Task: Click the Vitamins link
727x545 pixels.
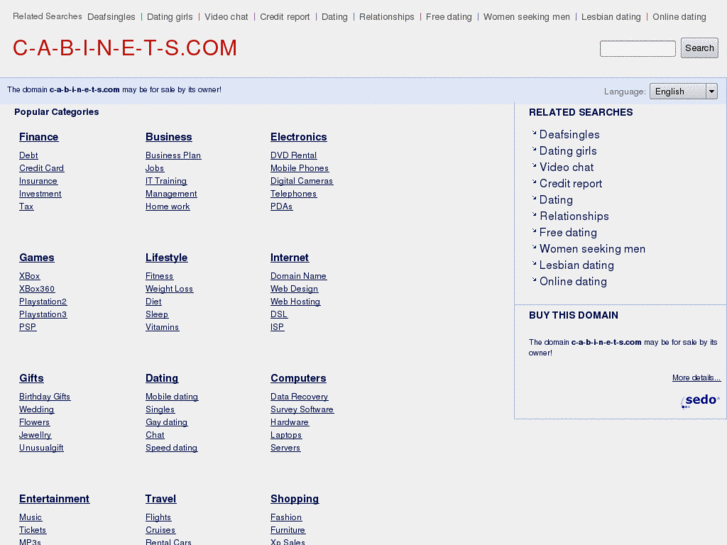Action: click(162, 327)
